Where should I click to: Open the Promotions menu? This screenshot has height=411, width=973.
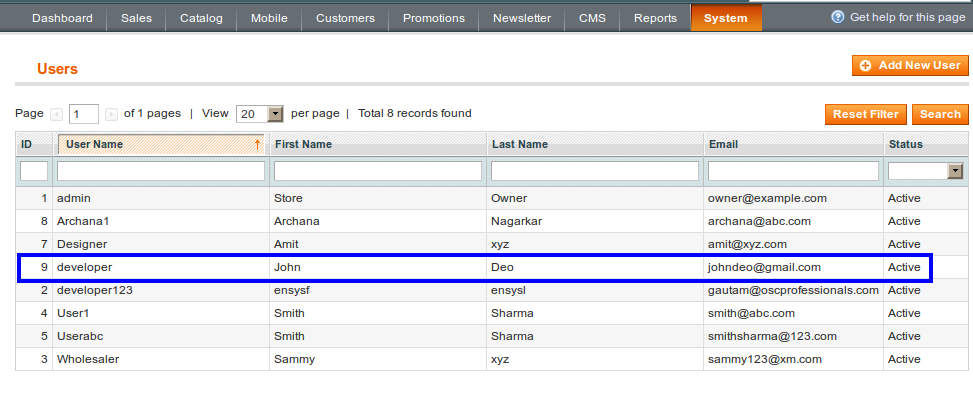pos(433,18)
